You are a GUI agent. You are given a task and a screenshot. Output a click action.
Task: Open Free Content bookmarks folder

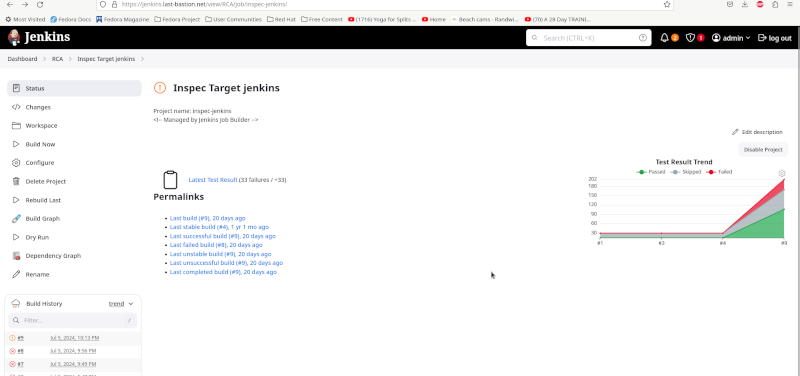(322, 19)
